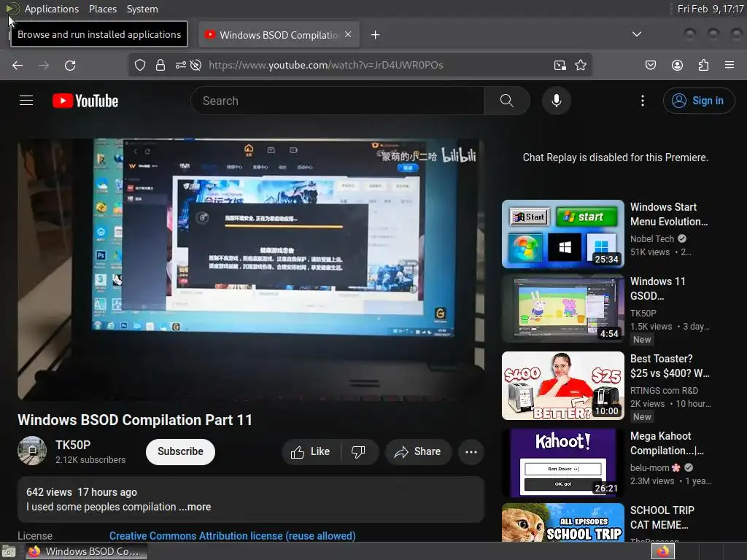Image resolution: width=747 pixels, height=560 pixels.
Task: Click 642 views 17 hours ago text
Action: (x=82, y=492)
